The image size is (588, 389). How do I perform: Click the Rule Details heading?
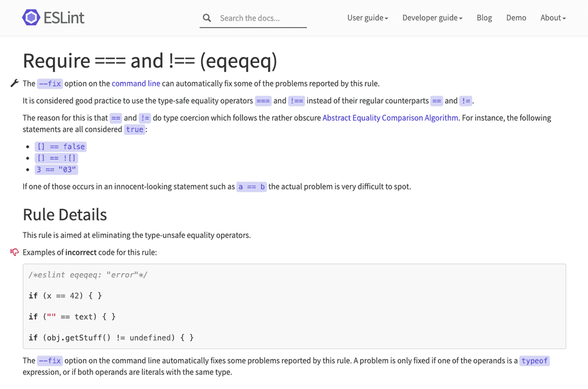pos(65,214)
